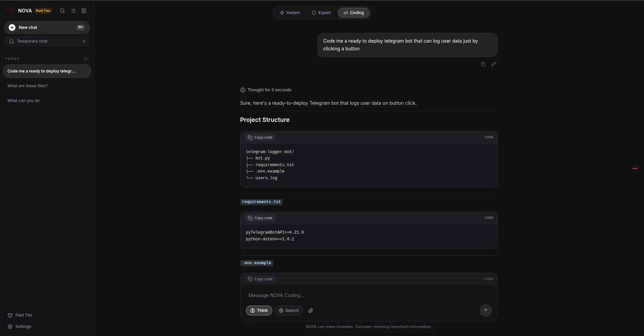This screenshot has width=644, height=336.
Task: Click 'pyTelegramBotAPI==4.21.0' line
Action: (x=275, y=233)
